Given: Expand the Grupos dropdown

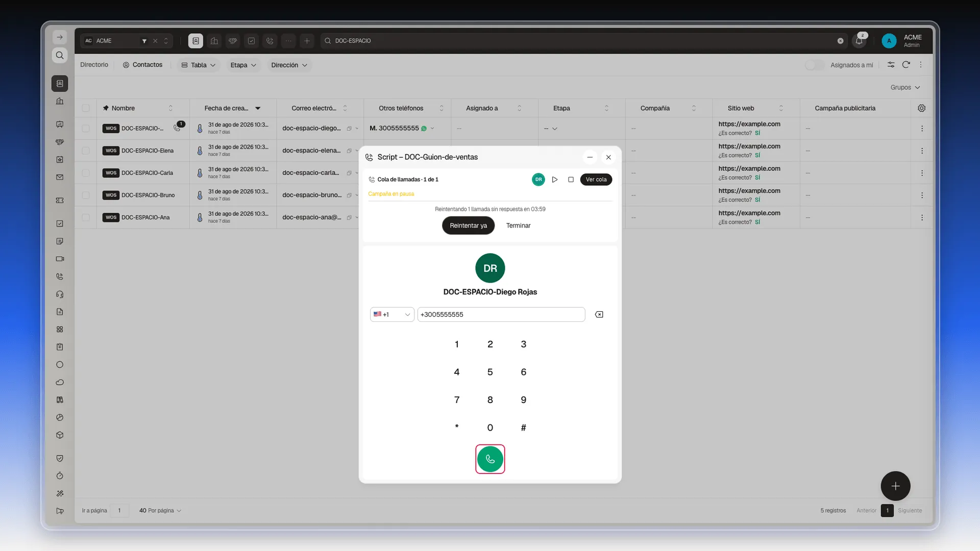Looking at the screenshot, I should coord(905,88).
